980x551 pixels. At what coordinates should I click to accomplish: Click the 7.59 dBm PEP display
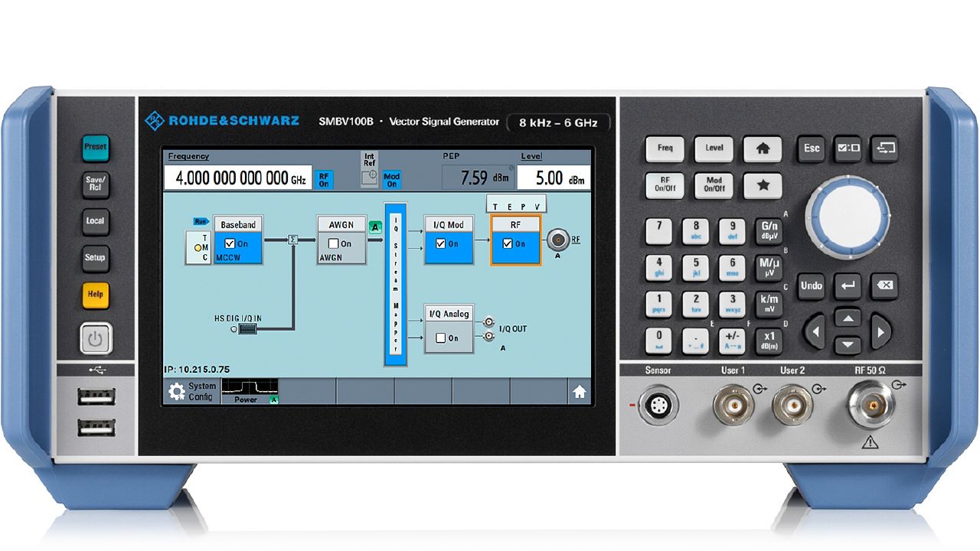pos(478,178)
